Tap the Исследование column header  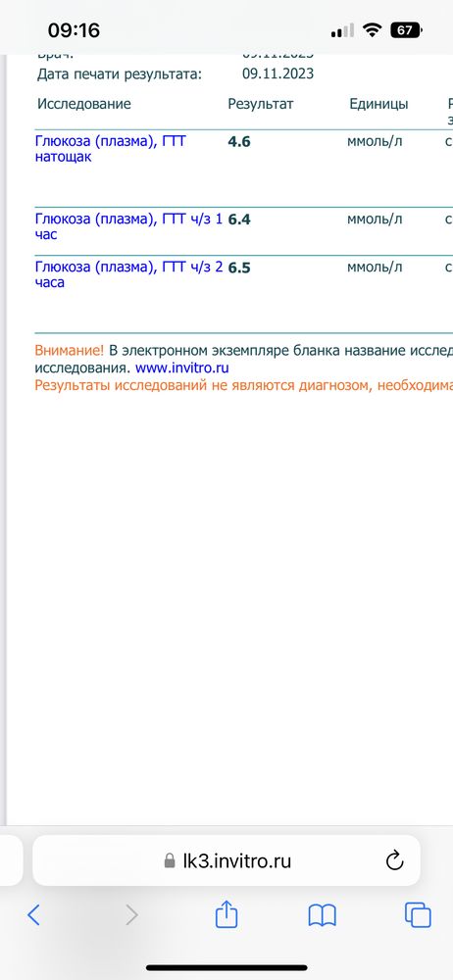tap(84, 104)
